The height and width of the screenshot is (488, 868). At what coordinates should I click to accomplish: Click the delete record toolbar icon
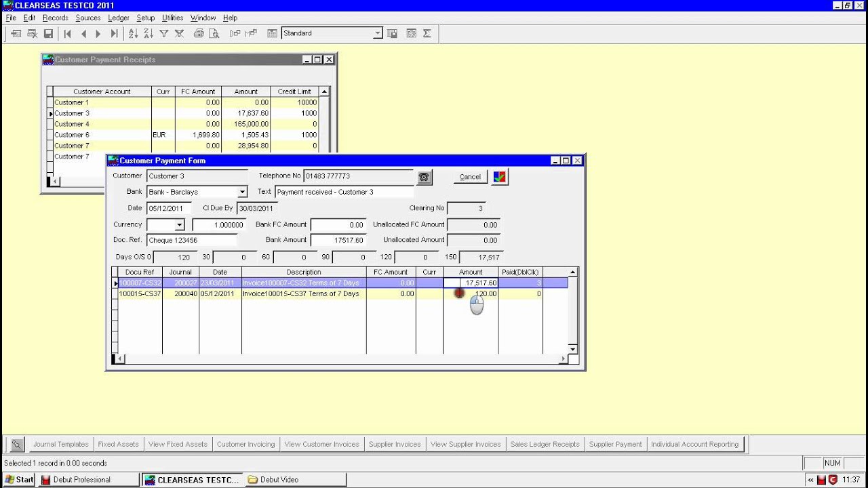click(x=32, y=33)
